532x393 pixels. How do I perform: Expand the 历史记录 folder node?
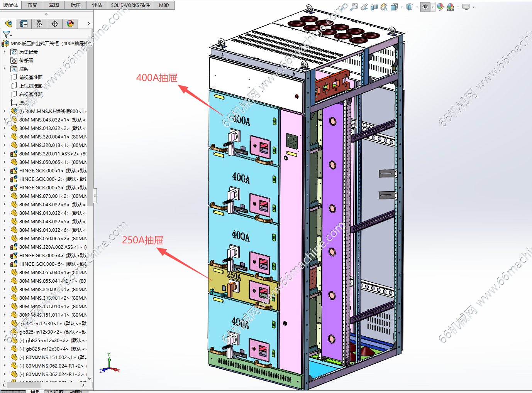pyautogui.click(x=5, y=52)
